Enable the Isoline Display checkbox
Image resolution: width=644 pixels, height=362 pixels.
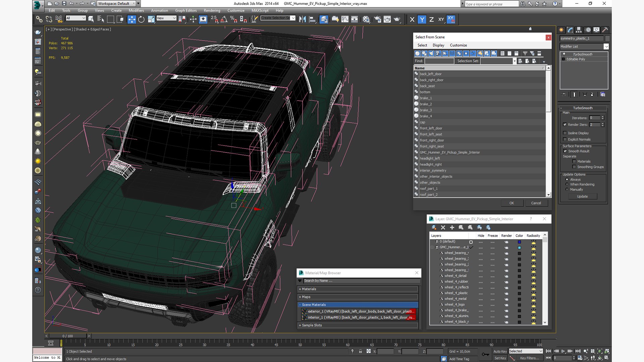(x=565, y=133)
